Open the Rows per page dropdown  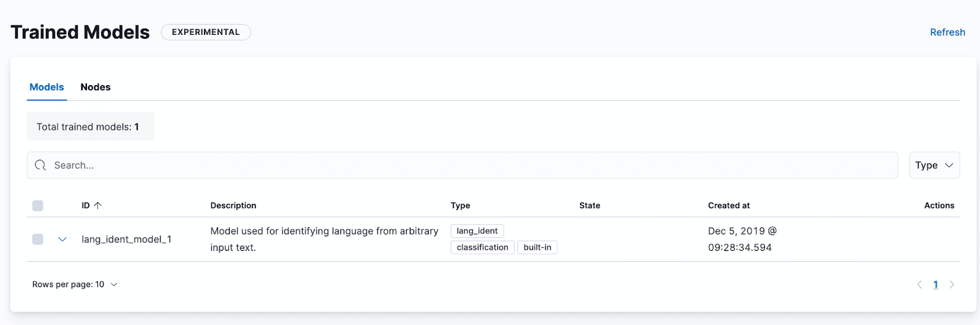pos(75,285)
